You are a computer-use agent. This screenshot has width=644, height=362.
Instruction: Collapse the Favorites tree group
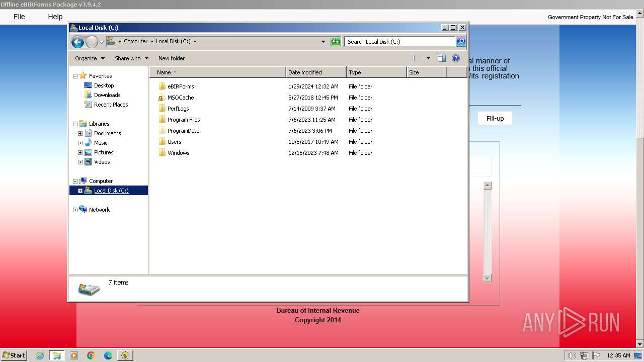75,76
